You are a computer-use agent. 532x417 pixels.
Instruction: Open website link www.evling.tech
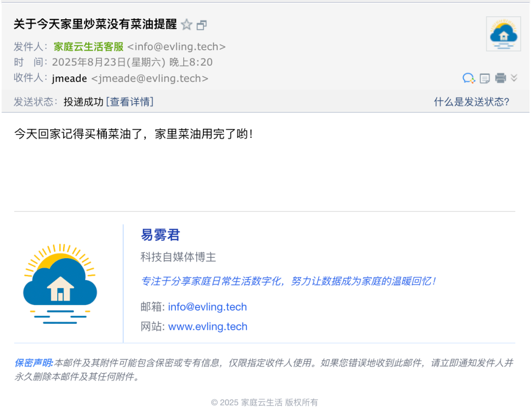(208, 327)
